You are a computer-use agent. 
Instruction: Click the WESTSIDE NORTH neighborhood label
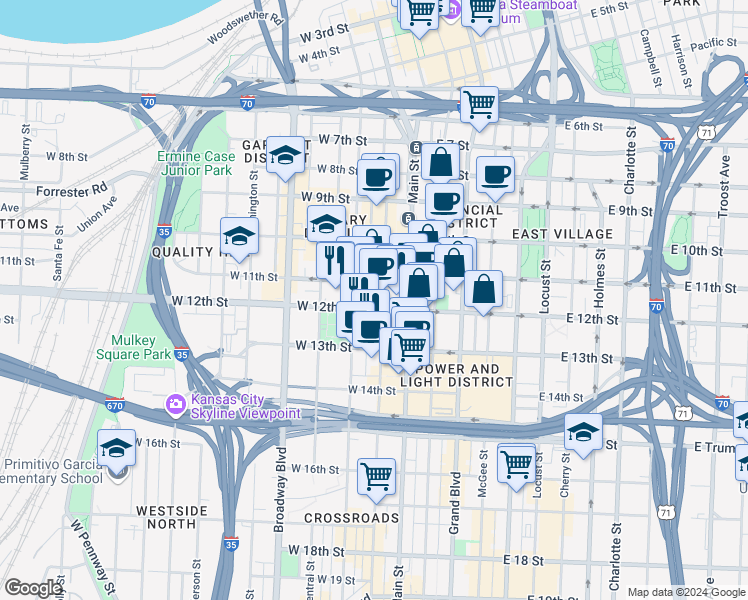pos(172,517)
